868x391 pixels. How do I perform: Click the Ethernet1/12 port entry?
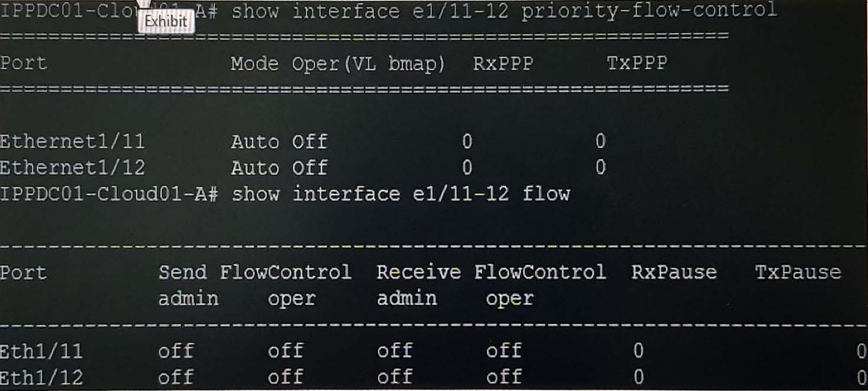click(x=72, y=167)
